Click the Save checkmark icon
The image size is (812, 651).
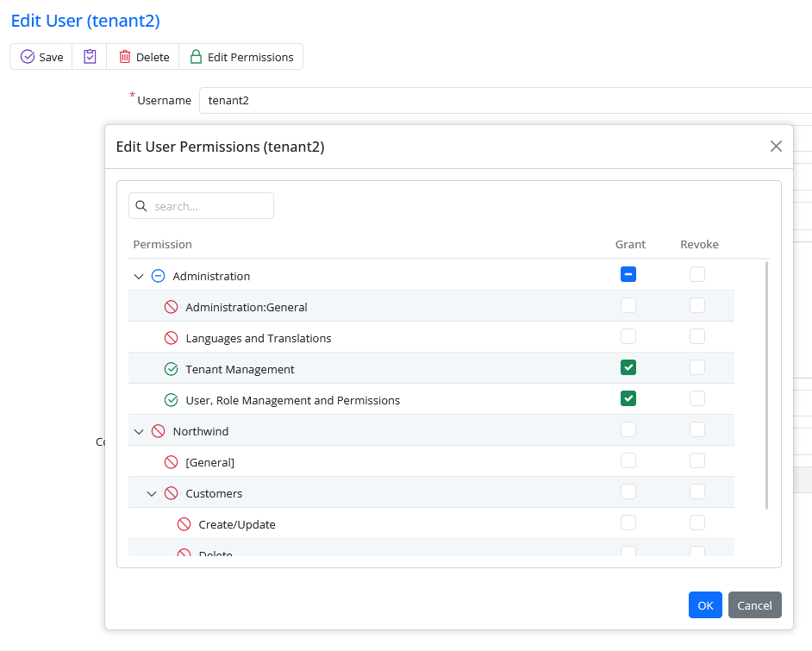[x=28, y=57]
